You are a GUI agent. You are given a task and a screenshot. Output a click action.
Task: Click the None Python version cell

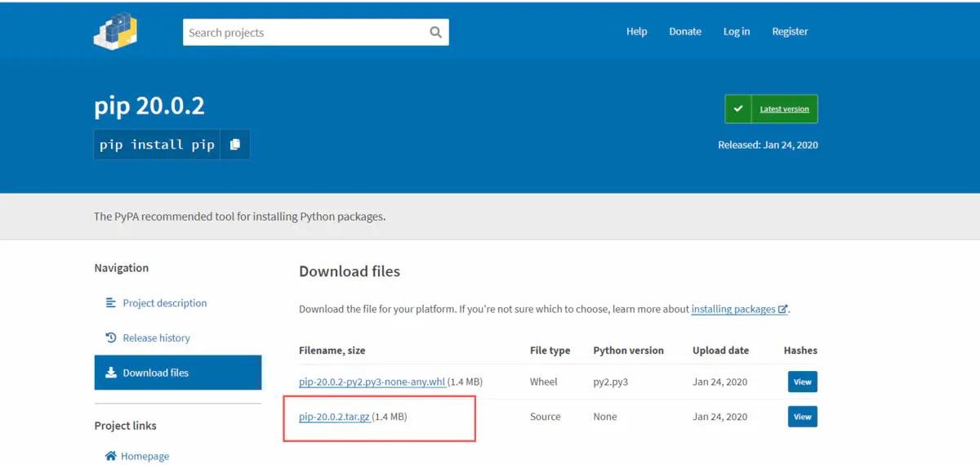605,417
